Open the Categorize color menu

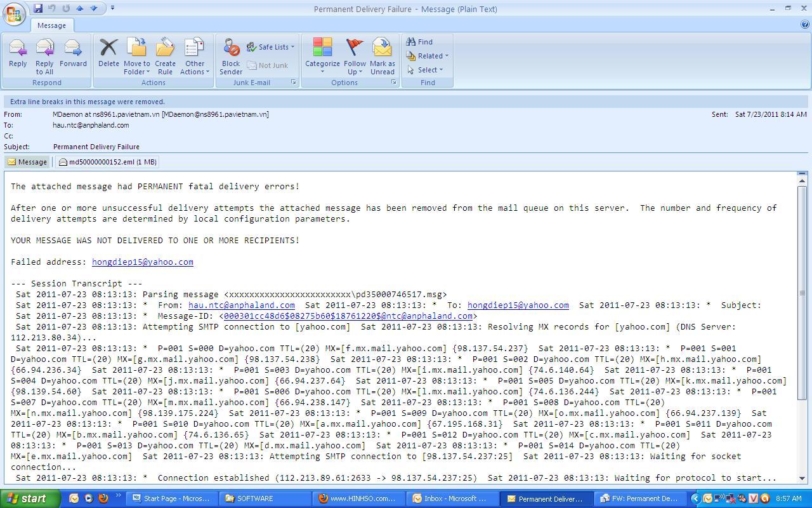(x=322, y=56)
